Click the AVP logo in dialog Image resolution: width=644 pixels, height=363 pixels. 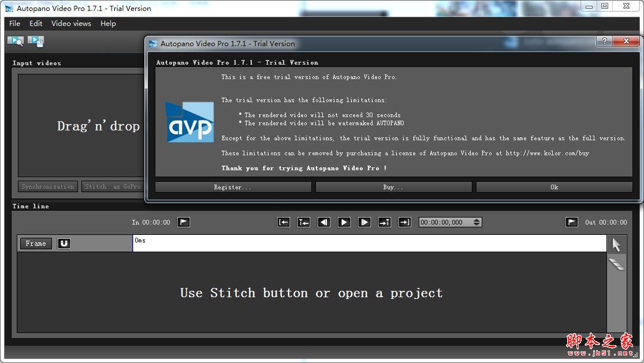pyautogui.click(x=189, y=122)
